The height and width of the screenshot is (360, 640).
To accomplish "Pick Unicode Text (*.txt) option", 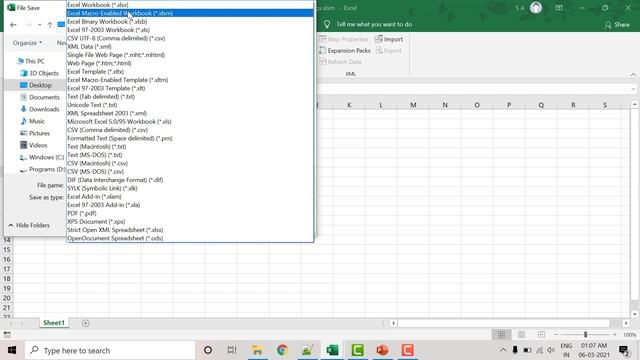I will (x=190, y=105).
